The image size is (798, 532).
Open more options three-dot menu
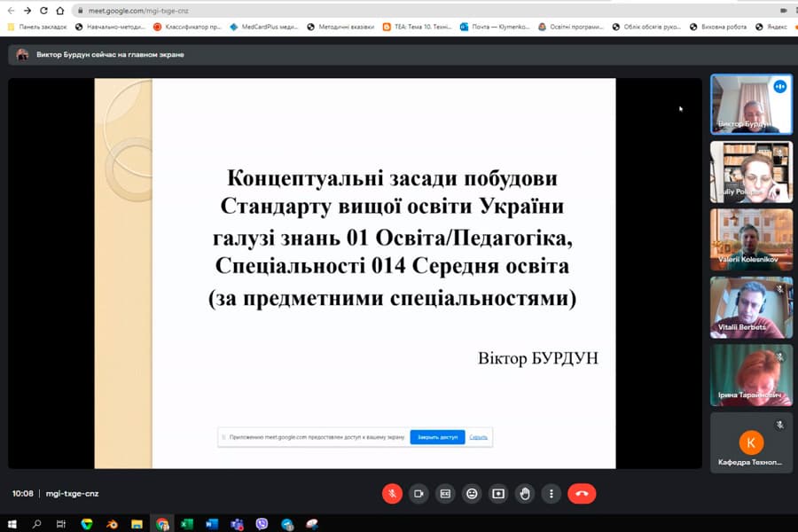(x=552, y=493)
